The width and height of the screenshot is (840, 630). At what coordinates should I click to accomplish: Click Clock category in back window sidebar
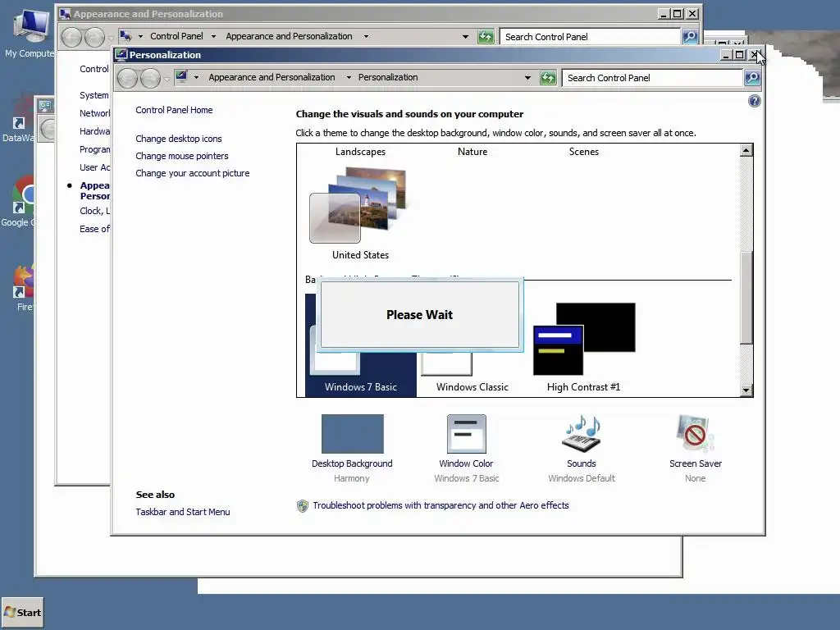[95, 211]
